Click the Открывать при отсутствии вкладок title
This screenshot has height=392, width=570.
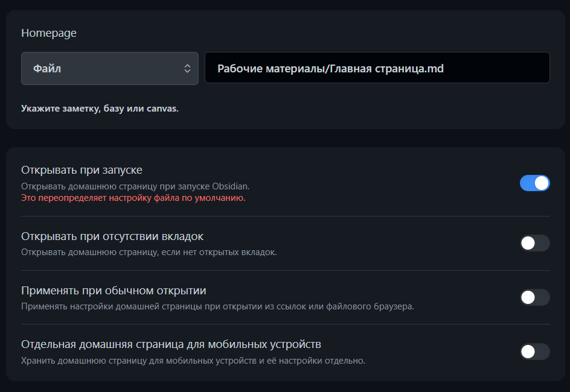pos(112,236)
